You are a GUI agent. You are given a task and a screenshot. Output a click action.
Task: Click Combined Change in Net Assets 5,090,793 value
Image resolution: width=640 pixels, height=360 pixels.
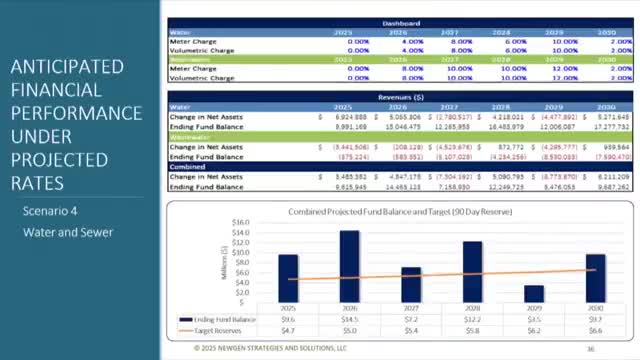(x=508, y=177)
